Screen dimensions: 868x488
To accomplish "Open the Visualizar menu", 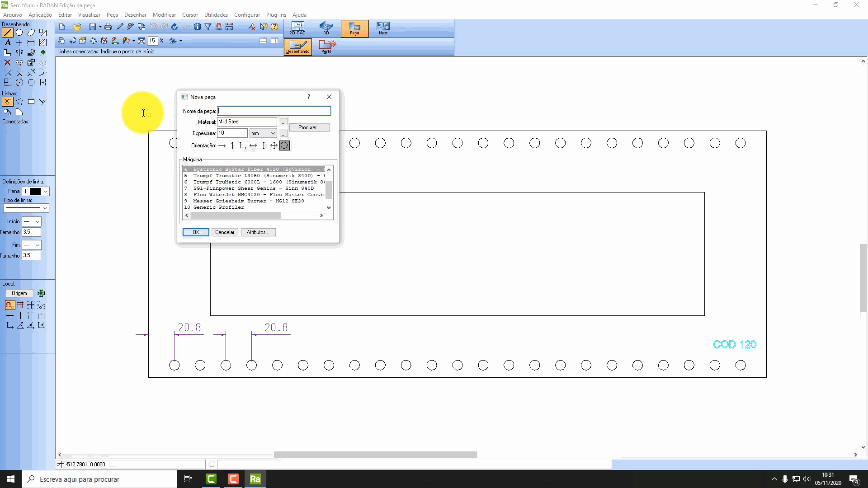I will coord(89,15).
